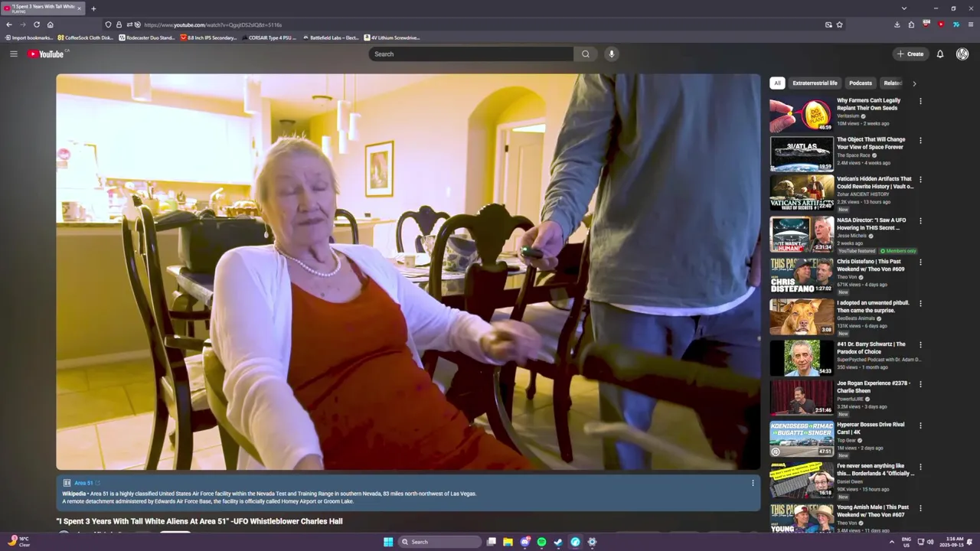Open more options on the Area 51 info panel
The image size is (980, 551).
tap(753, 483)
